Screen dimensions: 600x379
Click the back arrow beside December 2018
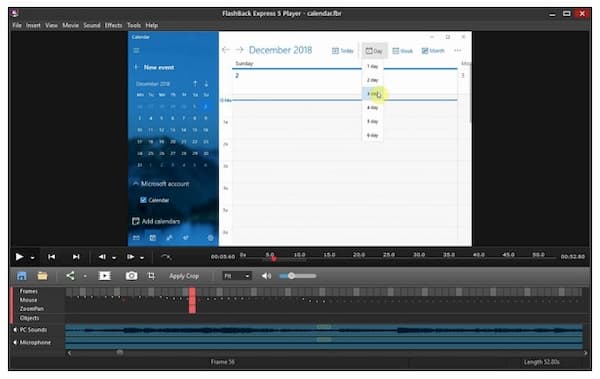click(226, 50)
